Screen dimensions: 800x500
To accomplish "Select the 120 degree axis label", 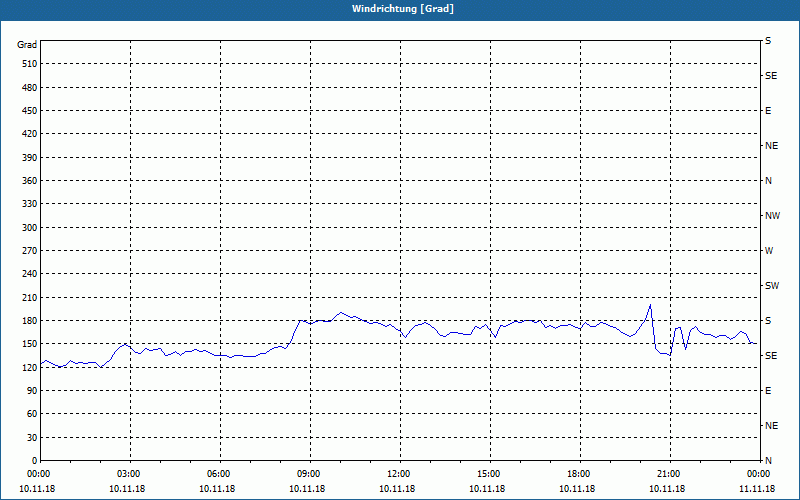I will (30, 367).
